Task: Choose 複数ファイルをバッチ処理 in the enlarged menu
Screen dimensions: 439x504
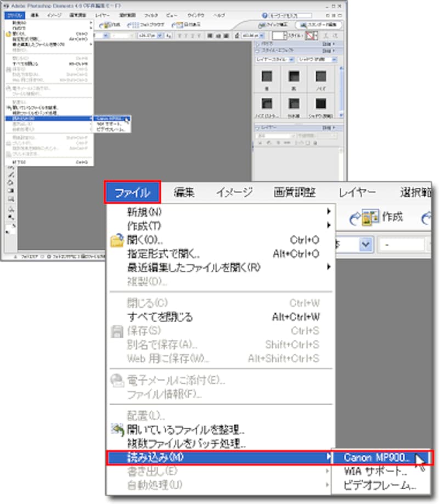Action: coord(221,444)
